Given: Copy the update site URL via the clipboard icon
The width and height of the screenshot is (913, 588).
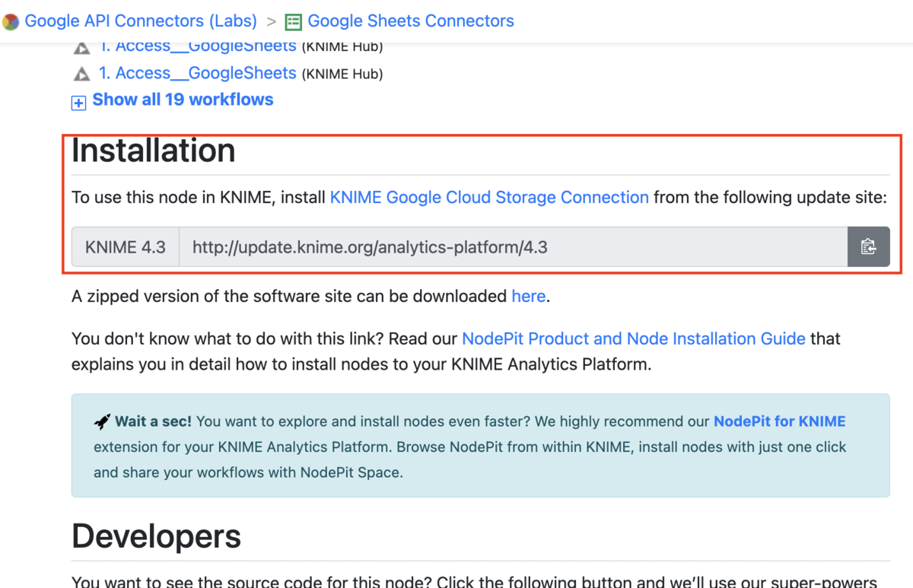Looking at the screenshot, I should [868, 246].
